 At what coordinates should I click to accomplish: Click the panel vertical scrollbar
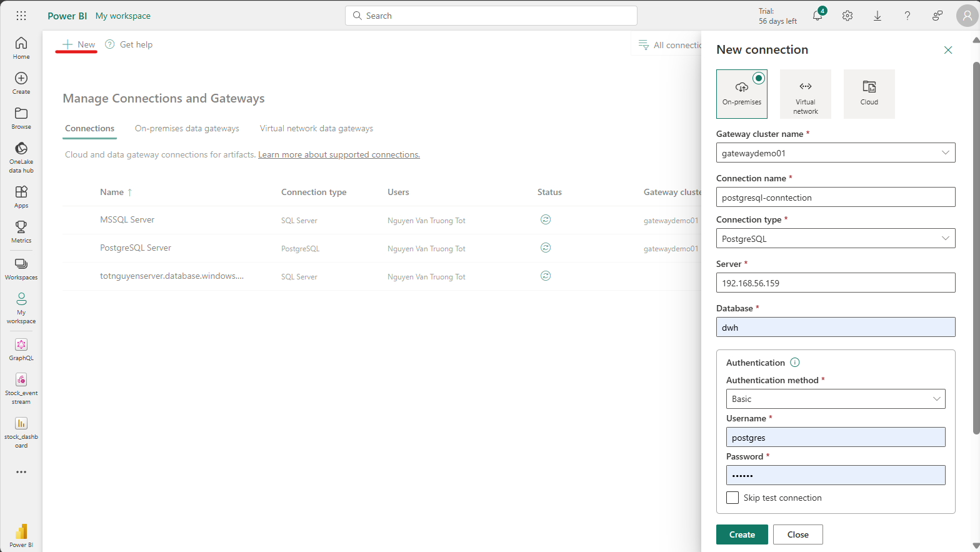[x=976, y=247]
